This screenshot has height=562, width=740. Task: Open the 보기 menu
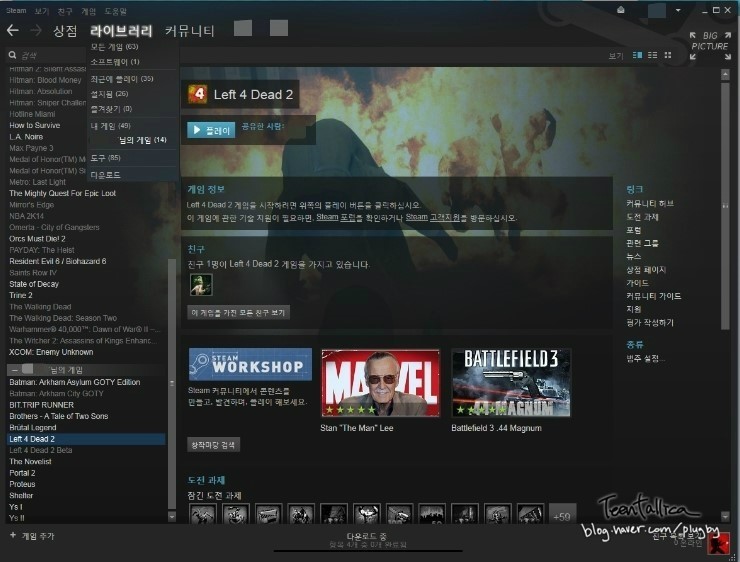(x=42, y=11)
